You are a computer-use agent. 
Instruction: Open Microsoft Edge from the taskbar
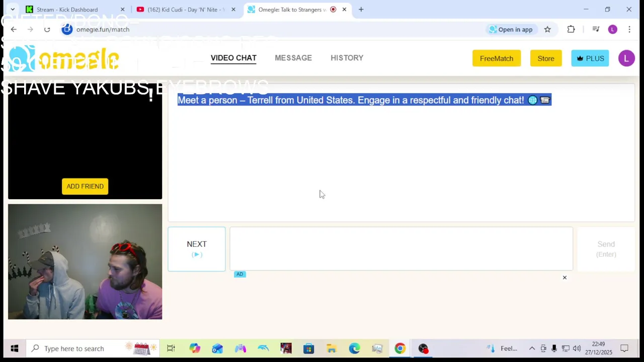click(354, 348)
